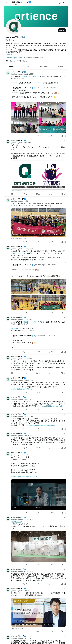Reply to the Jun 19, 2024 post
Image resolution: width=72 pixels, height=644 pixels.
pos(12,312)
